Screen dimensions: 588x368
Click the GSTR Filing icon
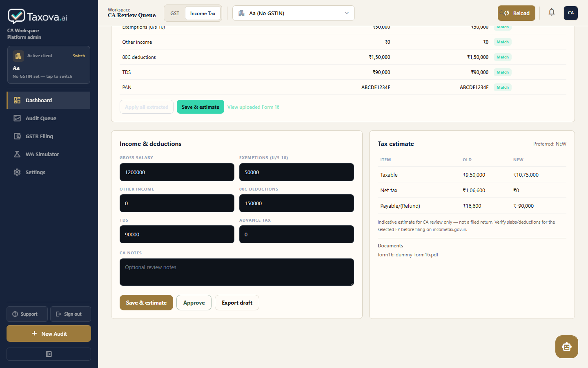[17, 136]
